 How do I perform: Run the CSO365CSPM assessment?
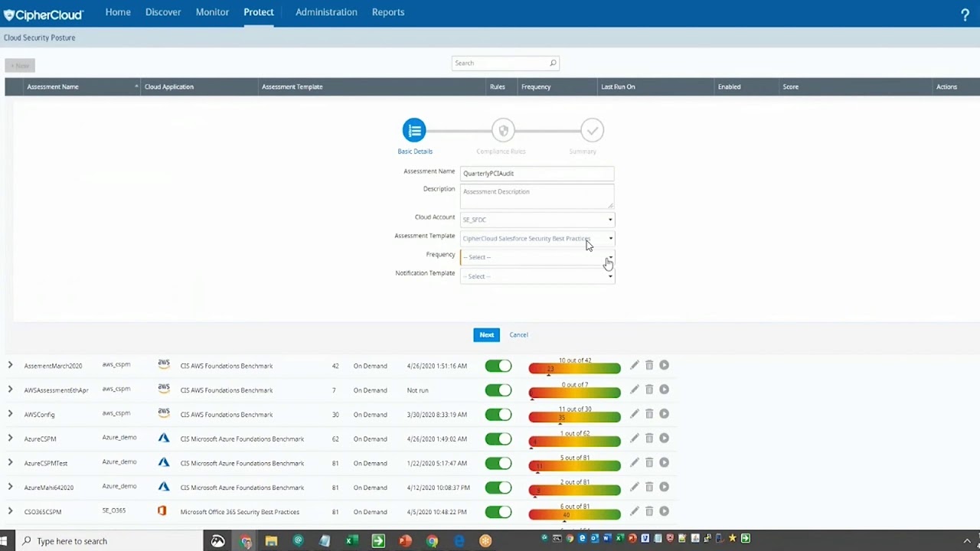[664, 511]
